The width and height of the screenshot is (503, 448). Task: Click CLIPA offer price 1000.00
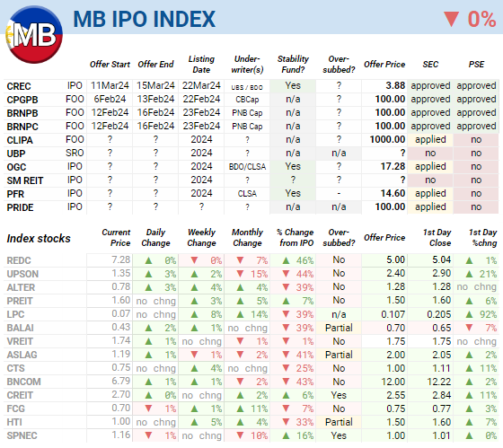[387, 139]
